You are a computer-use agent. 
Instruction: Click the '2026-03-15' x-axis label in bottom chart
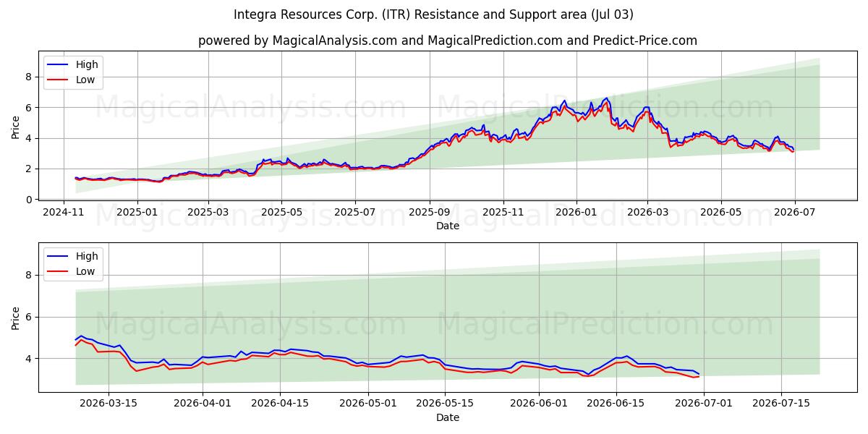coord(109,404)
